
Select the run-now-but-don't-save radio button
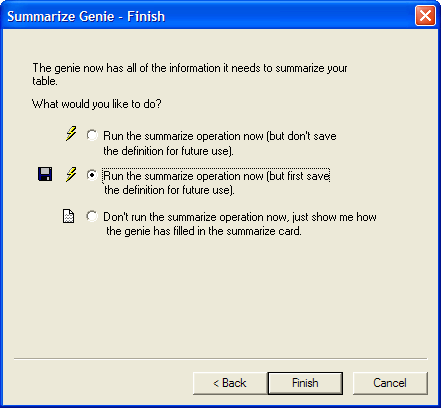point(92,135)
